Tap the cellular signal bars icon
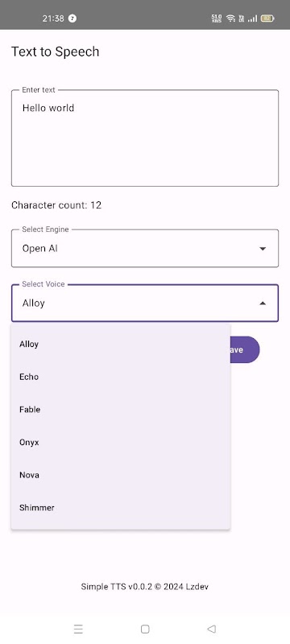 [253, 18]
